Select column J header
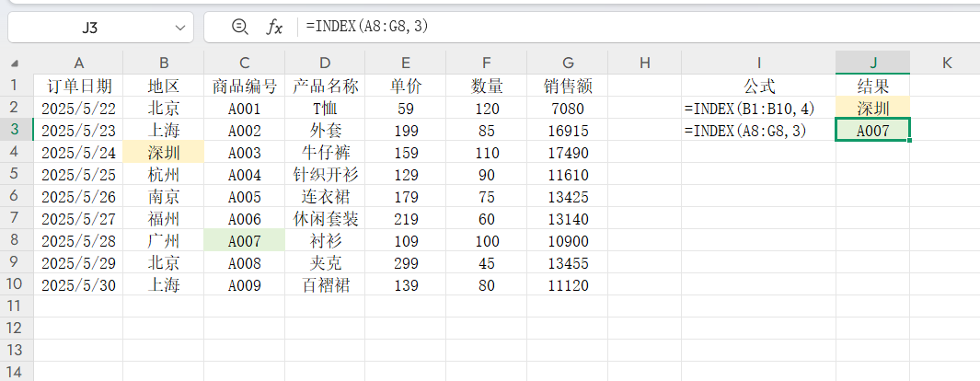The height and width of the screenshot is (381, 980). click(x=872, y=63)
